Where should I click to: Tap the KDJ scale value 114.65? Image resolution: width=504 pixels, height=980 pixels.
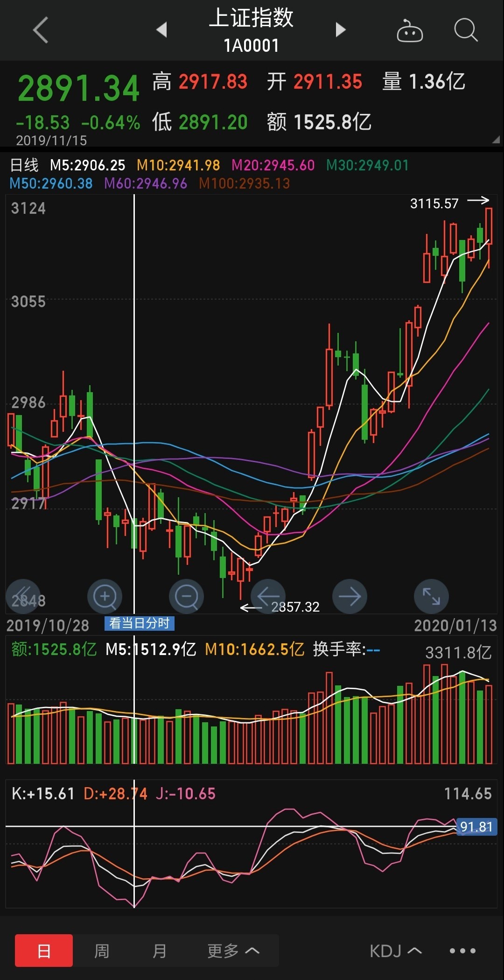(468, 793)
